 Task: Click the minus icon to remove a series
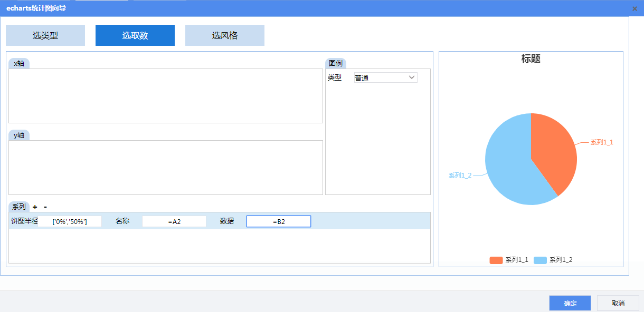pos(45,207)
